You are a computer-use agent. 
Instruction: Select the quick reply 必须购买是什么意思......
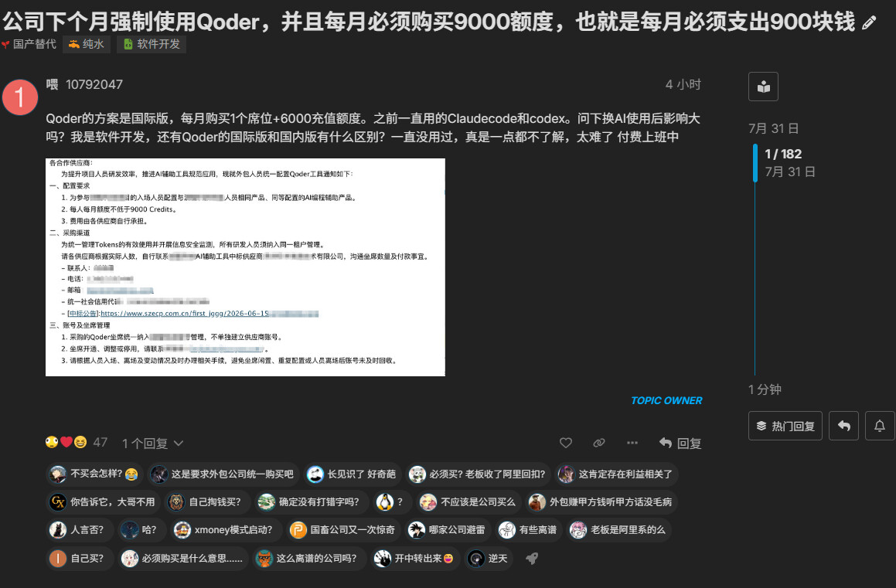(x=183, y=559)
